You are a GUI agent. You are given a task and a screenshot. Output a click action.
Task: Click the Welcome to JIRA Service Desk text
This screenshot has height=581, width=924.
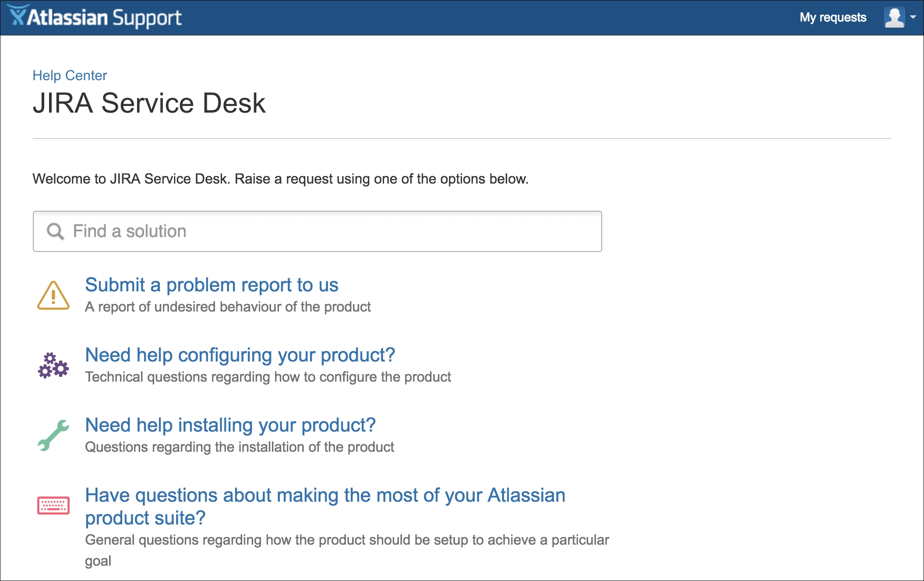point(281,179)
